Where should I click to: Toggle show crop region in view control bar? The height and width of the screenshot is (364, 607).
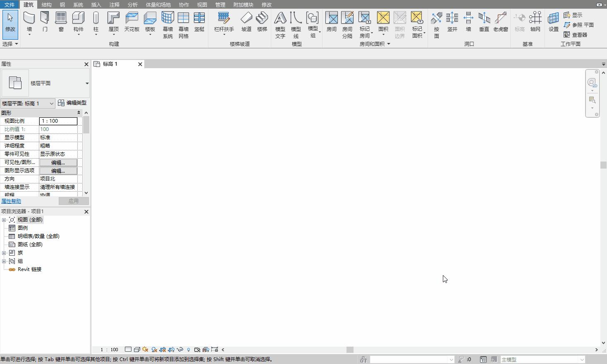[x=171, y=350]
